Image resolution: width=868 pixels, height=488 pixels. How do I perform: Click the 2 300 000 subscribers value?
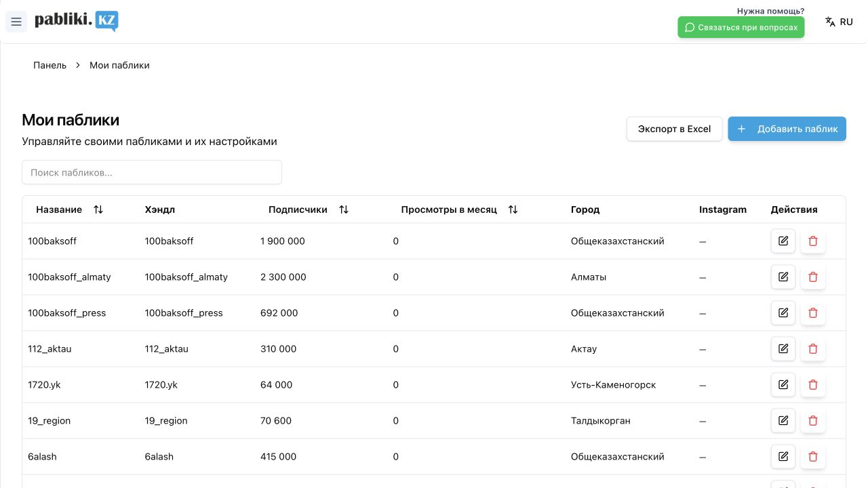[283, 277]
